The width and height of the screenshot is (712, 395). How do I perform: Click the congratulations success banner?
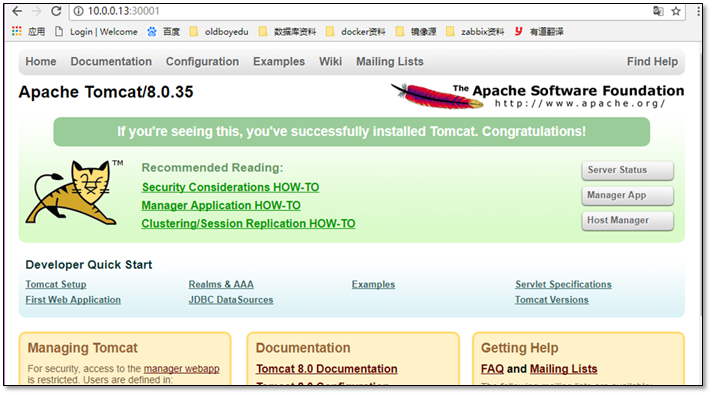click(x=351, y=132)
